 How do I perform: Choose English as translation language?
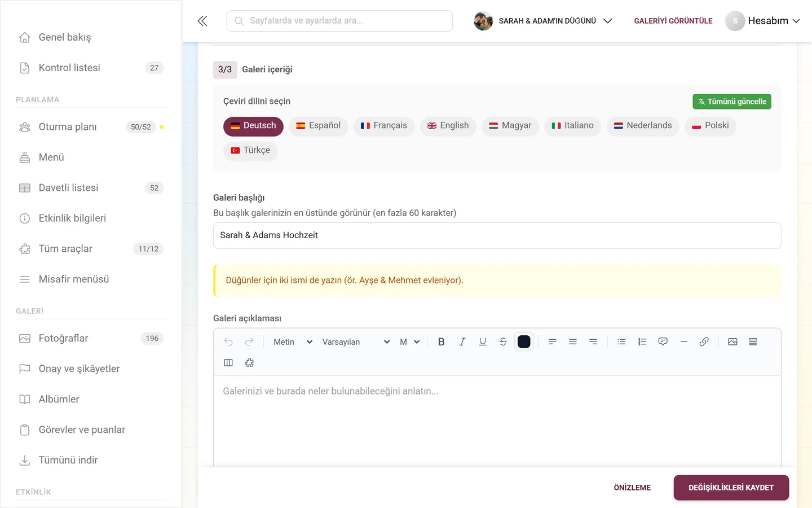click(448, 125)
